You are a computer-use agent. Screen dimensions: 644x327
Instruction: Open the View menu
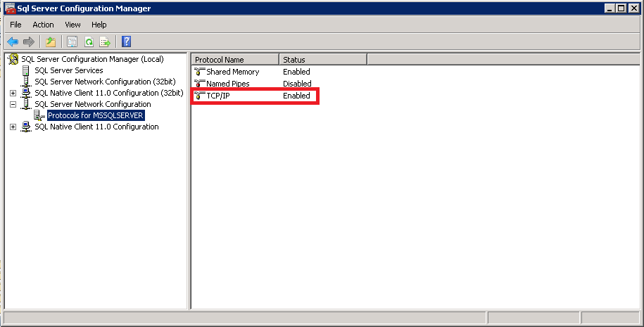72,25
